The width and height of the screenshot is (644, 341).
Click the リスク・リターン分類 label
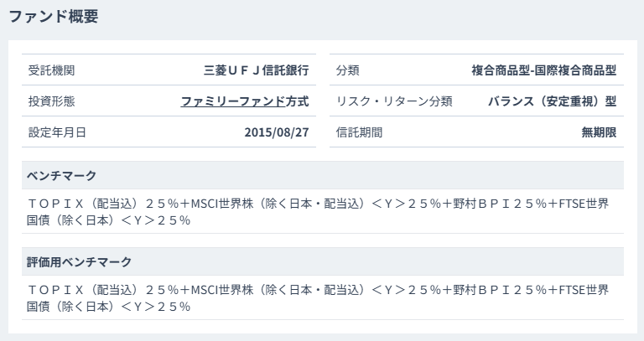394,101
